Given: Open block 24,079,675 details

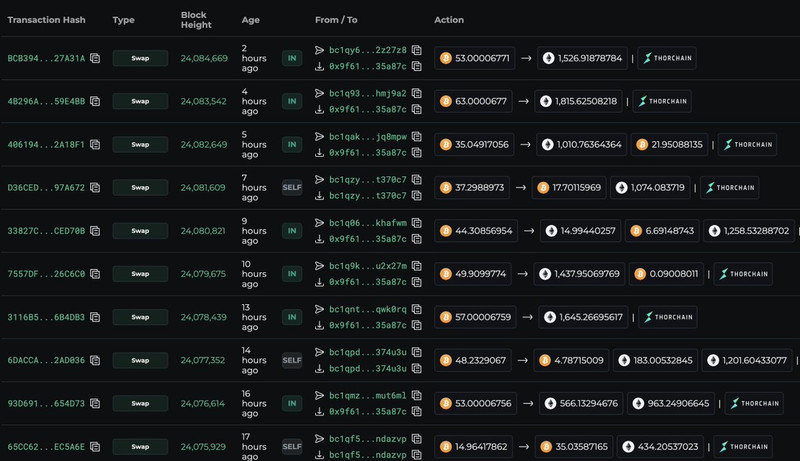Looking at the screenshot, I should pos(204,274).
